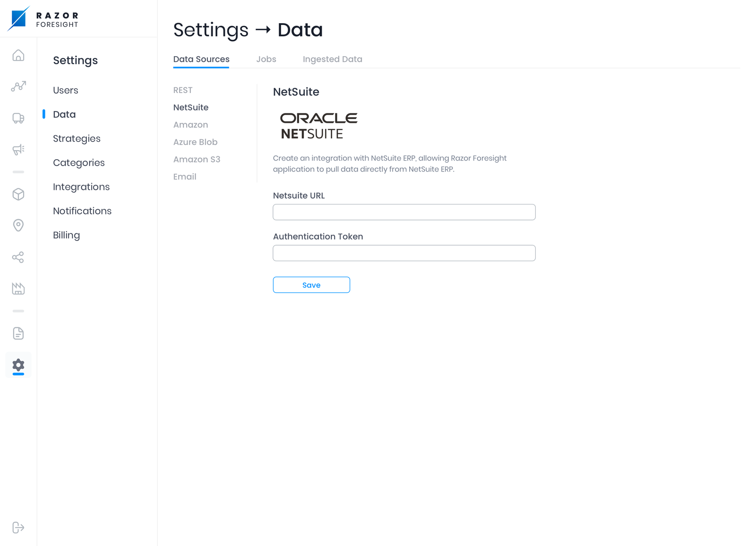Click the Save button
This screenshot has height=546, width=756.
tap(311, 285)
